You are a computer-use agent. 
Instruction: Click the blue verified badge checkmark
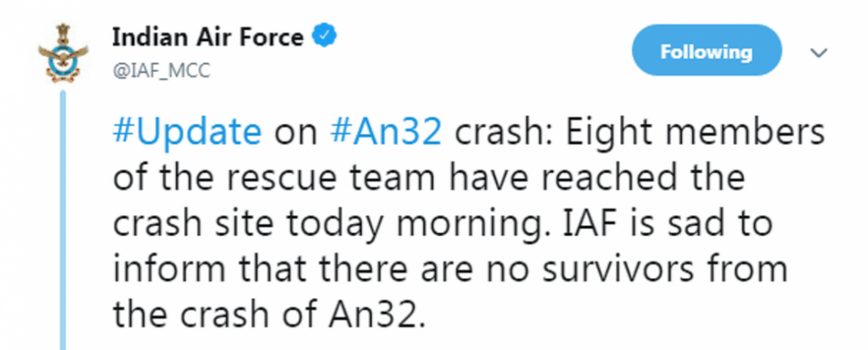point(325,37)
